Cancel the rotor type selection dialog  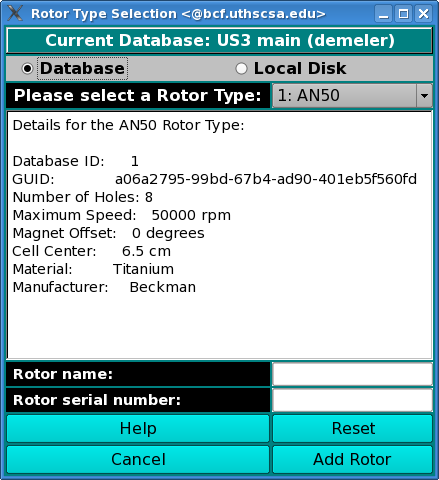click(138, 459)
